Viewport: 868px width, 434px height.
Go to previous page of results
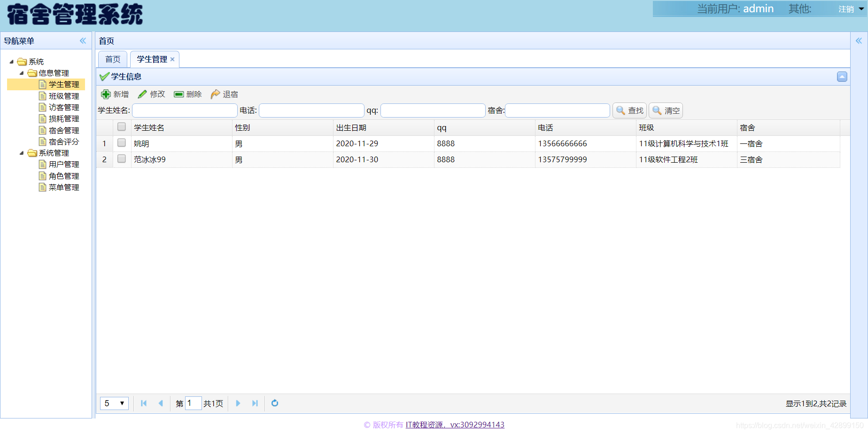[161, 403]
